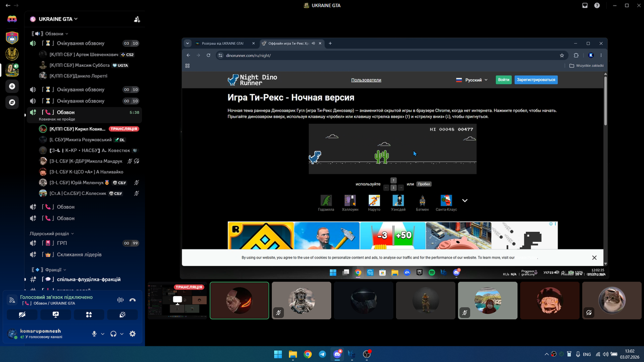Open the Русский language dropdown in stream
The width and height of the screenshot is (644, 362).
(x=472, y=80)
